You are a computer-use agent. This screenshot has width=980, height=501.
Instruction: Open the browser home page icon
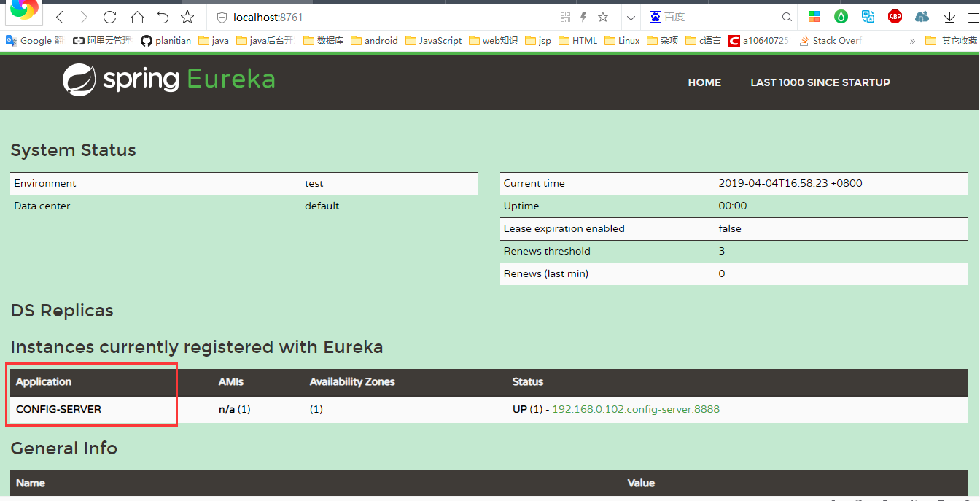[137, 17]
